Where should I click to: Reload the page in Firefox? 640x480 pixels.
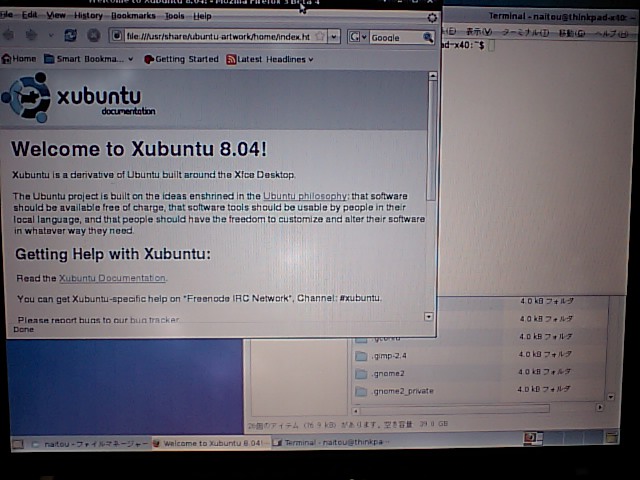70,36
